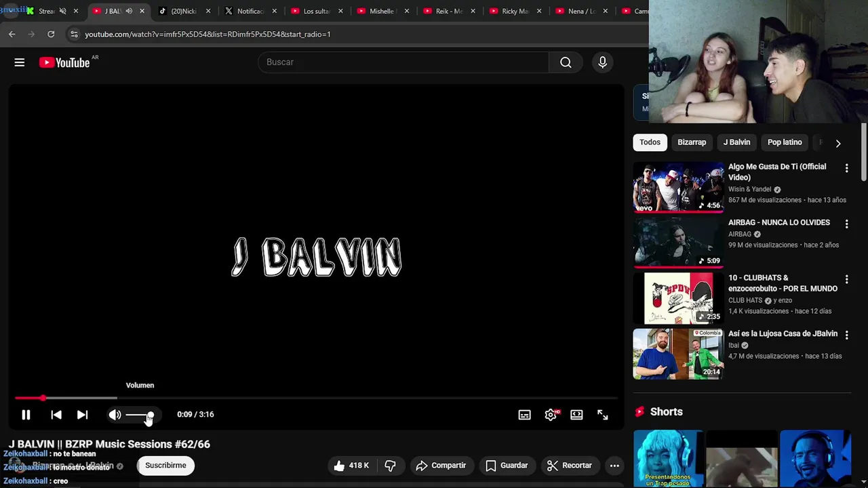Select the Bizarrap filter chip

click(692, 142)
